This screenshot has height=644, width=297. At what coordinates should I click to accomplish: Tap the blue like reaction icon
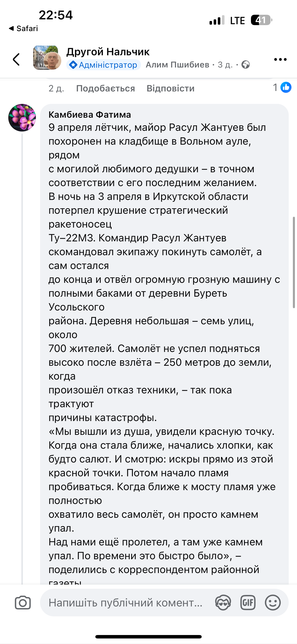coord(286,88)
